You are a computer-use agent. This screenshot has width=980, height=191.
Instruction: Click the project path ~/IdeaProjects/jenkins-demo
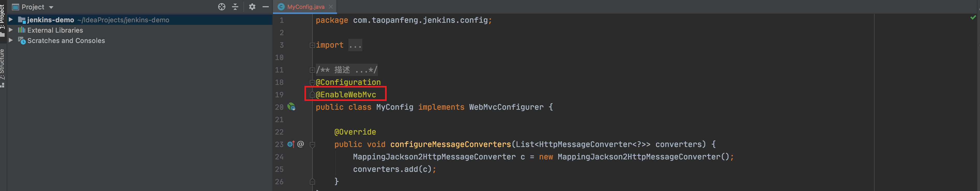pyautogui.click(x=123, y=20)
